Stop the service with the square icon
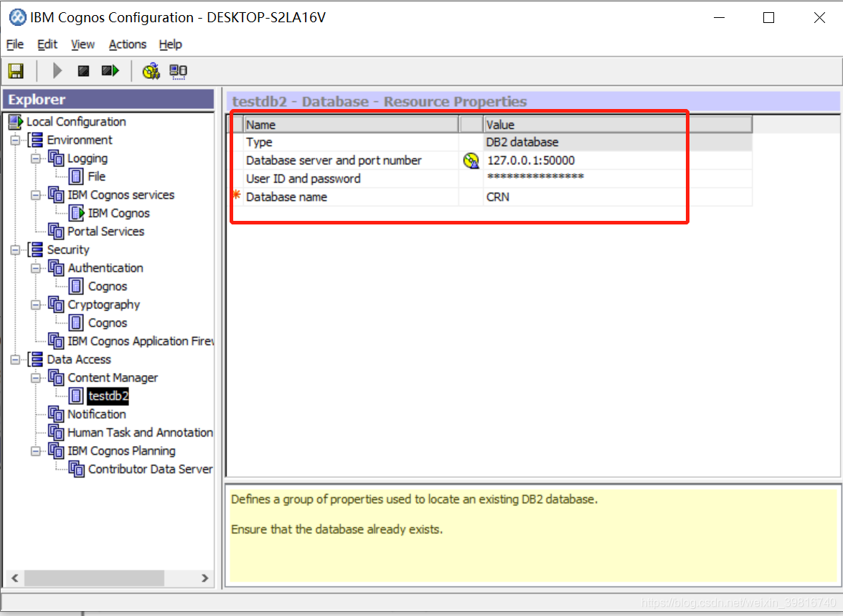 (x=83, y=71)
